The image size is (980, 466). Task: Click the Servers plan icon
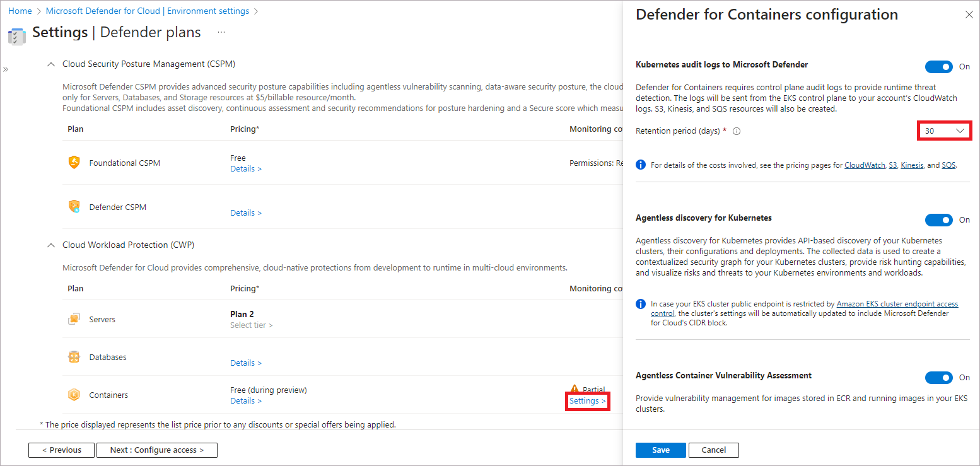click(x=74, y=319)
